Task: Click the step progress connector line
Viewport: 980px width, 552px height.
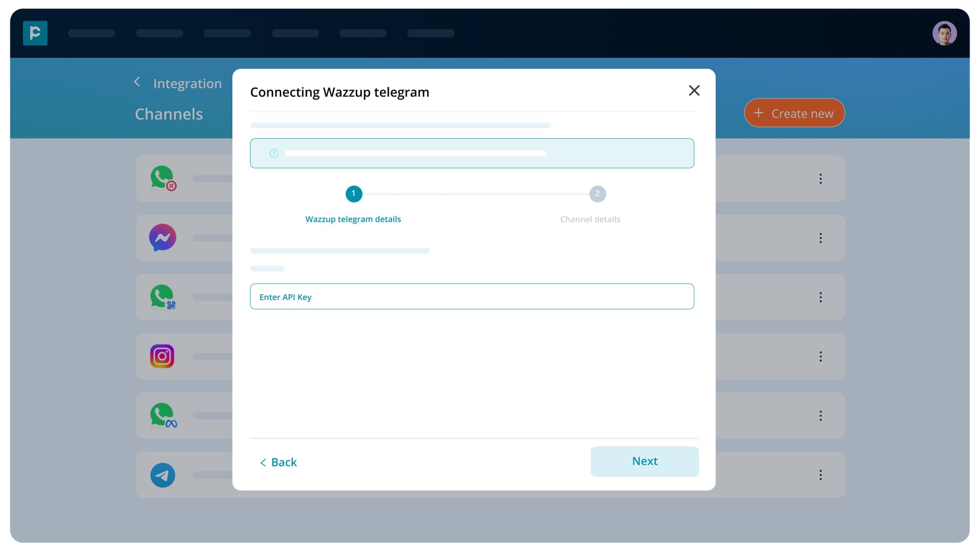Action: (475, 194)
